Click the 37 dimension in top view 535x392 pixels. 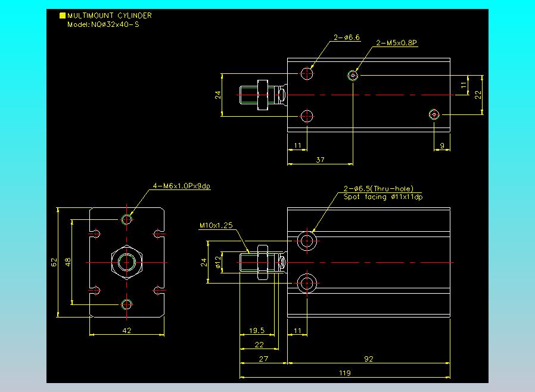coord(320,160)
